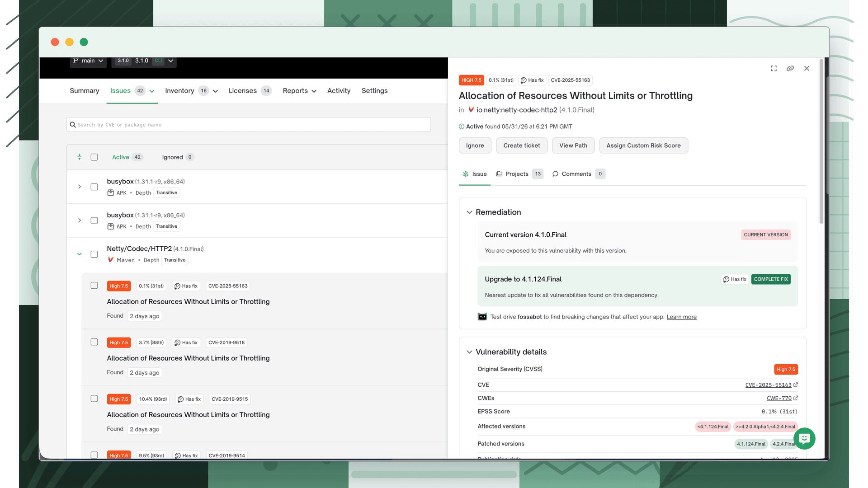Go to the Summary tab
The height and width of the screenshot is (488, 868).
[85, 91]
